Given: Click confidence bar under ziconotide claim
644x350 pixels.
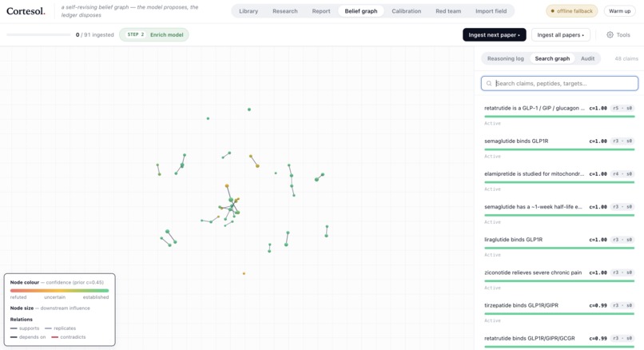Looking at the screenshot, I should (x=559, y=281).
